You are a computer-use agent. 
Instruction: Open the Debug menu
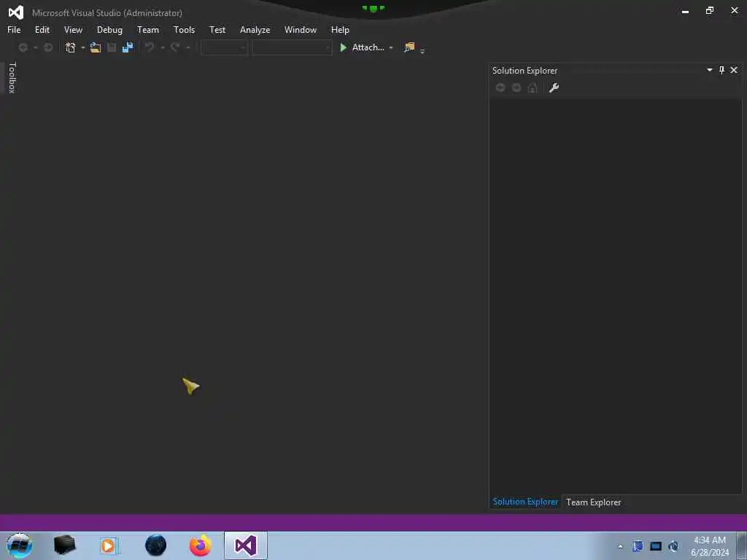(x=109, y=29)
